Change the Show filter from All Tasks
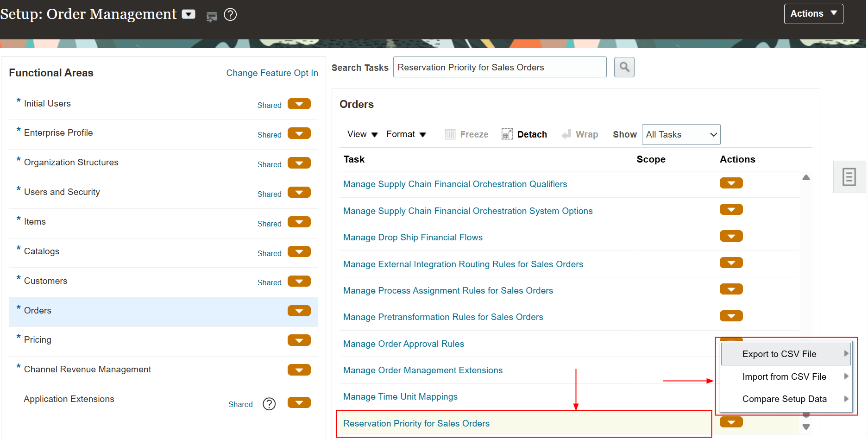The width and height of the screenshot is (868, 439). [x=681, y=134]
